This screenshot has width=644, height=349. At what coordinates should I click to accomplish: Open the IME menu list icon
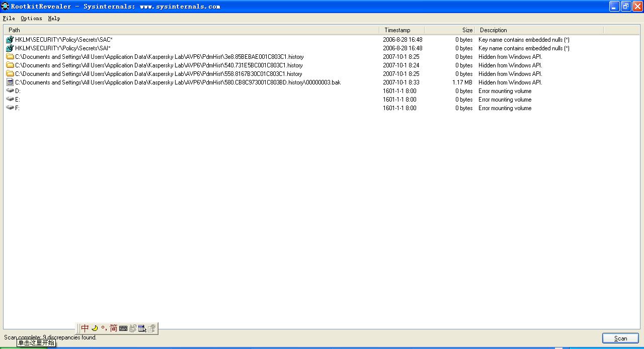click(142, 328)
